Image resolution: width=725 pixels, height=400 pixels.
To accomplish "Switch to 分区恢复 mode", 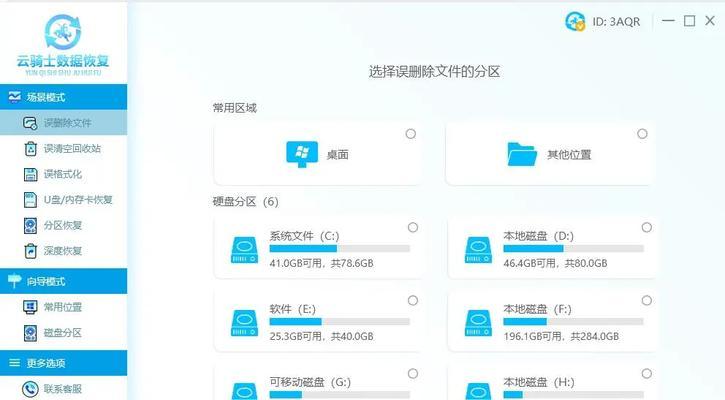I will point(63,226).
